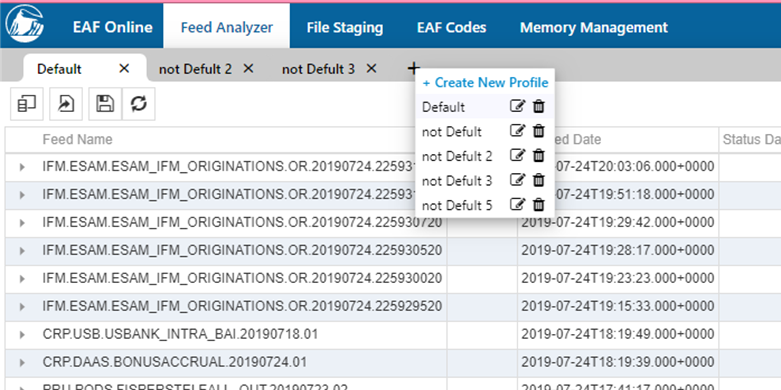Choose Default in the profile dropdown
Screen dimensions: 781x390
pyautogui.click(x=443, y=107)
